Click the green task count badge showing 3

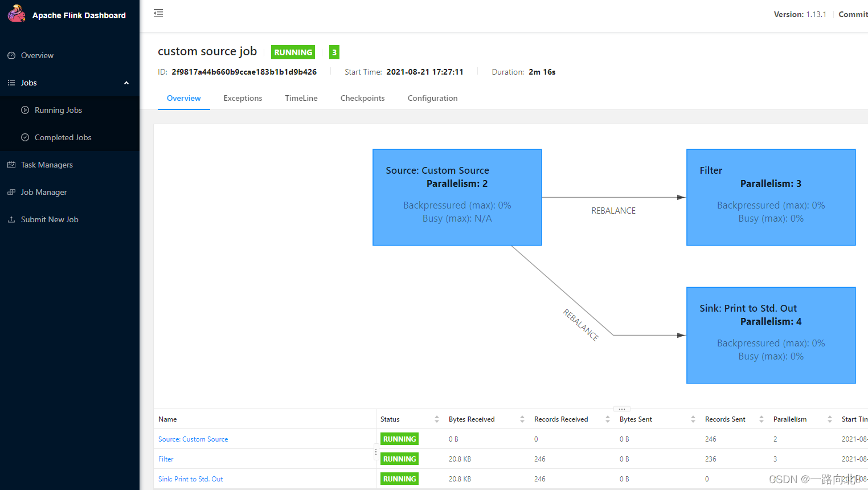334,52
